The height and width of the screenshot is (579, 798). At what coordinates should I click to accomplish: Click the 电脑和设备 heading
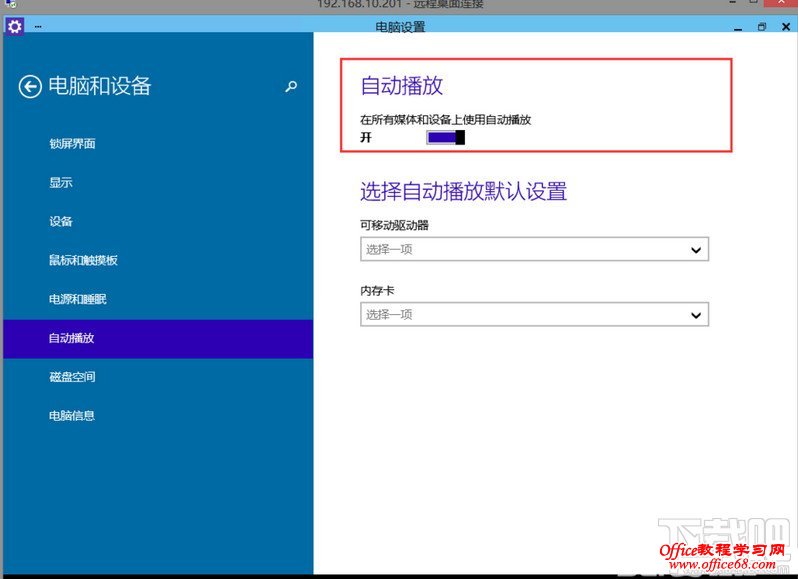(100, 86)
